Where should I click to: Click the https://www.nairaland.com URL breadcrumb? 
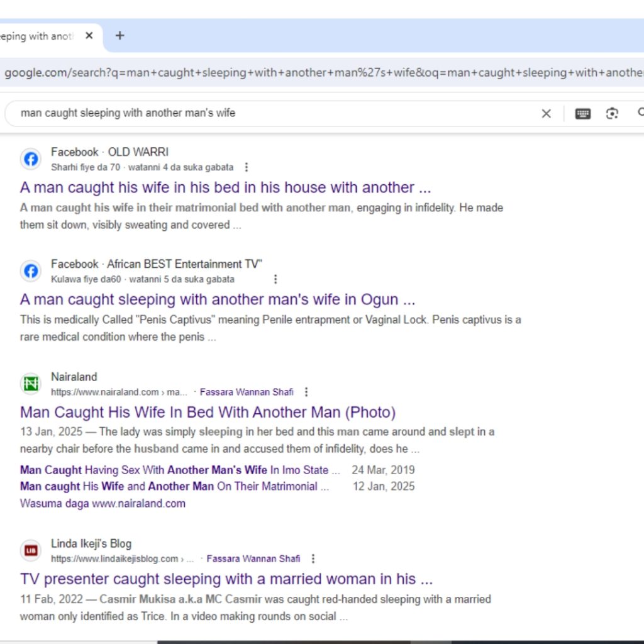(x=119, y=392)
